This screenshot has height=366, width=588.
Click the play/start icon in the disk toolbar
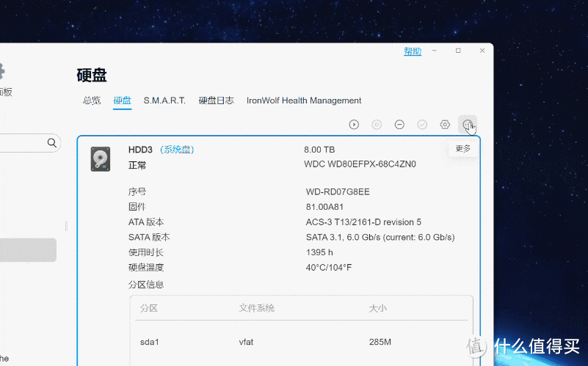[354, 125]
